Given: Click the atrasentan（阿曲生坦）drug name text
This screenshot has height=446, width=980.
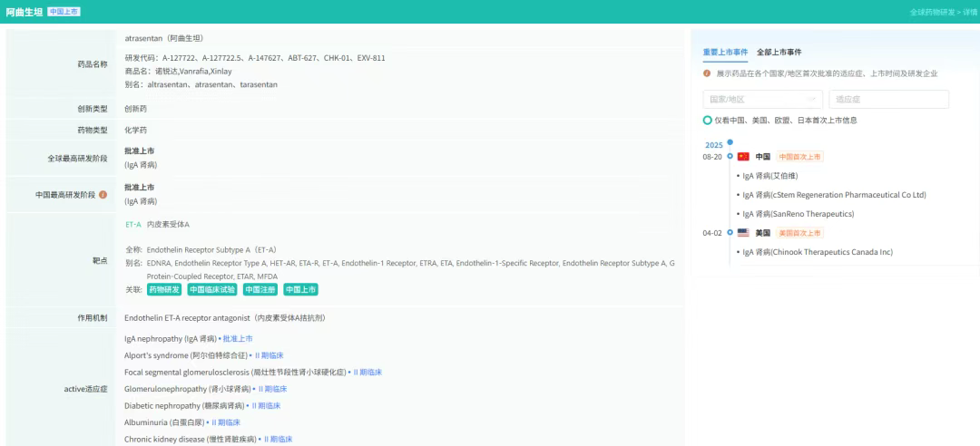Looking at the screenshot, I should click(x=163, y=39).
